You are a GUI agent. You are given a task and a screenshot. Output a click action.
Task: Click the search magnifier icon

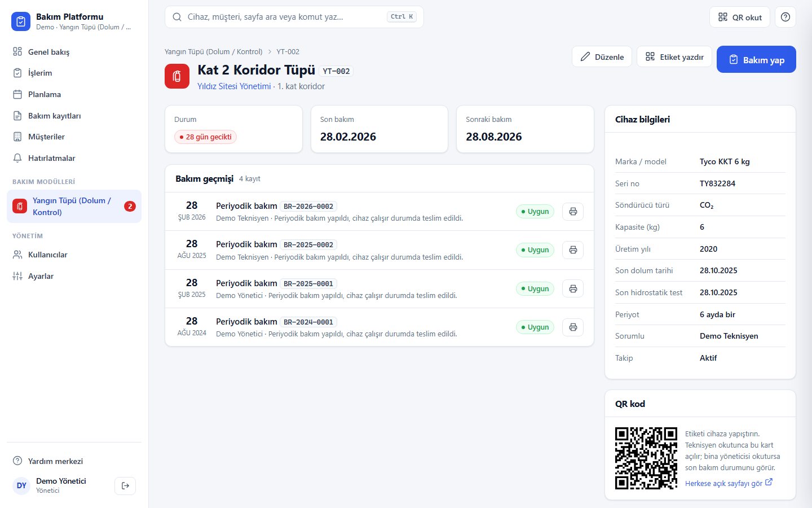coord(177,17)
